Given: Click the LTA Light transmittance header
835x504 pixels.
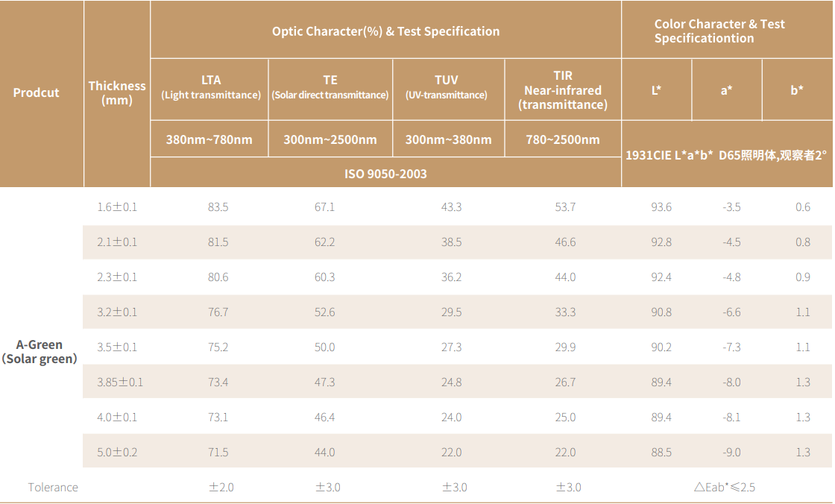Looking at the screenshot, I should point(210,87).
